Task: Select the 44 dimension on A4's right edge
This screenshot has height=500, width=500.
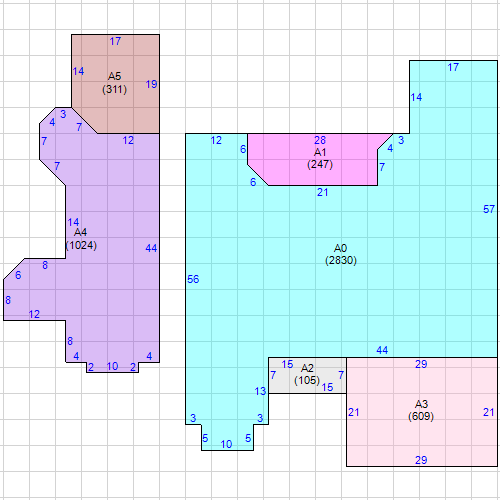Action: [151, 248]
